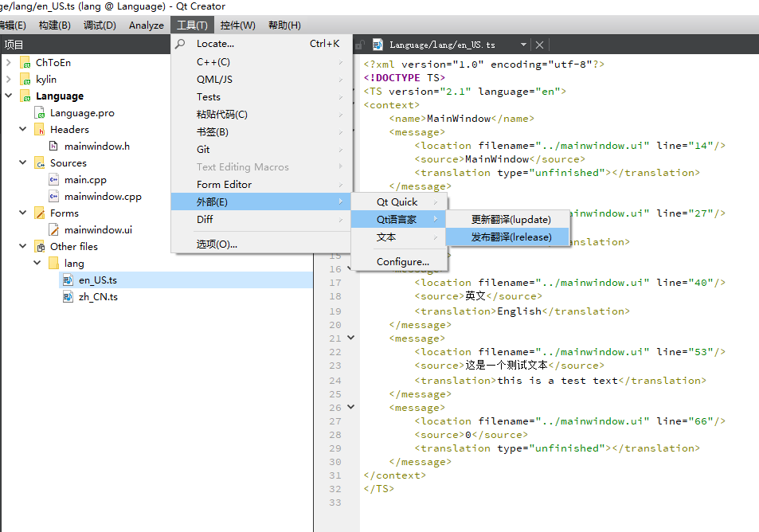The image size is (759, 532).
Task: Click the editor tab's ts document icon
Action: [378, 45]
